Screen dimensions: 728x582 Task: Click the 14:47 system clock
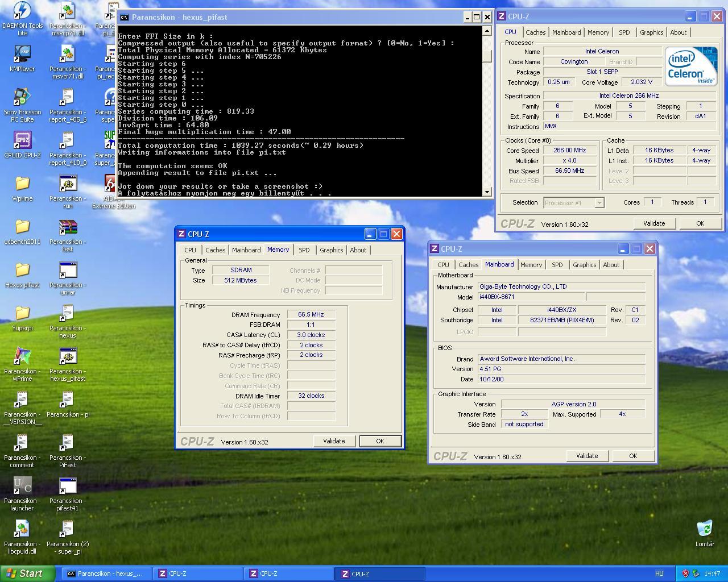pyautogui.click(x=712, y=573)
